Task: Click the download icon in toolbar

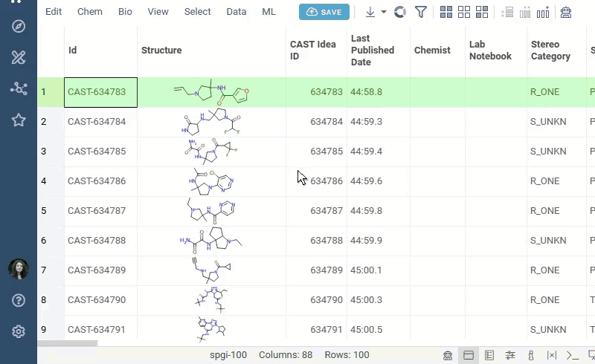Action: point(370,12)
